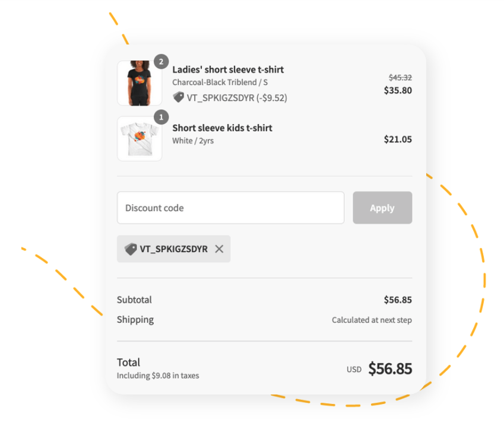
Task: Click the Apply button
Action: tap(382, 208)
